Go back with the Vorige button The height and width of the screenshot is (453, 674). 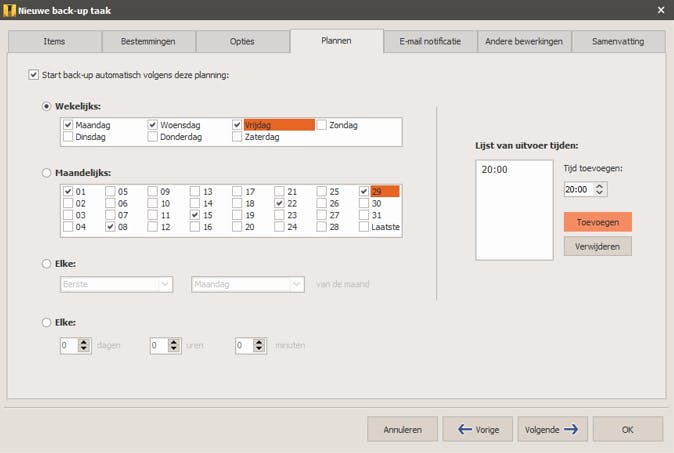pyautogui.click(x=478, y=429)
